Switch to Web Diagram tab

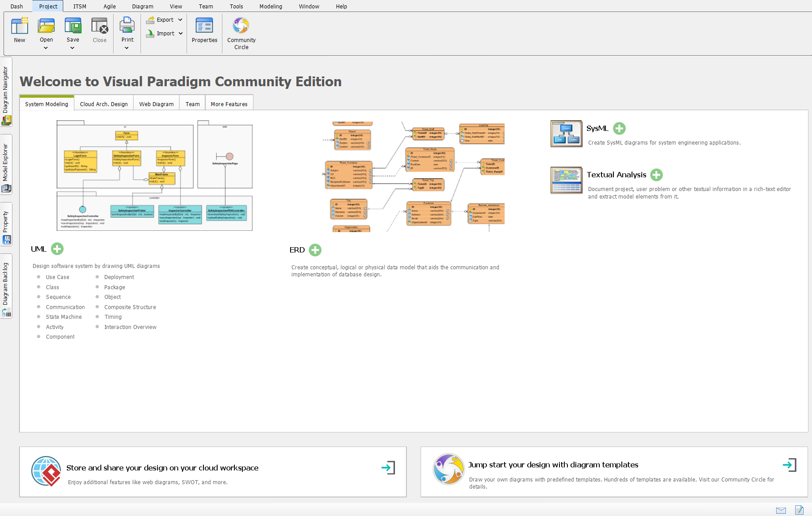pos(157,104)
